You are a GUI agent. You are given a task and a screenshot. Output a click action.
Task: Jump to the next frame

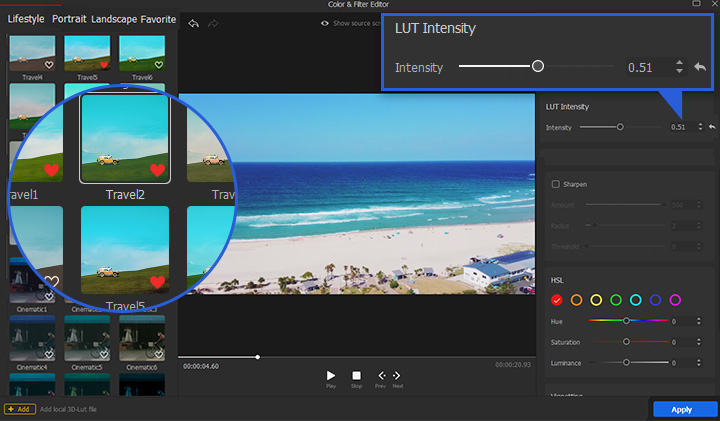(x=397, y=375)
